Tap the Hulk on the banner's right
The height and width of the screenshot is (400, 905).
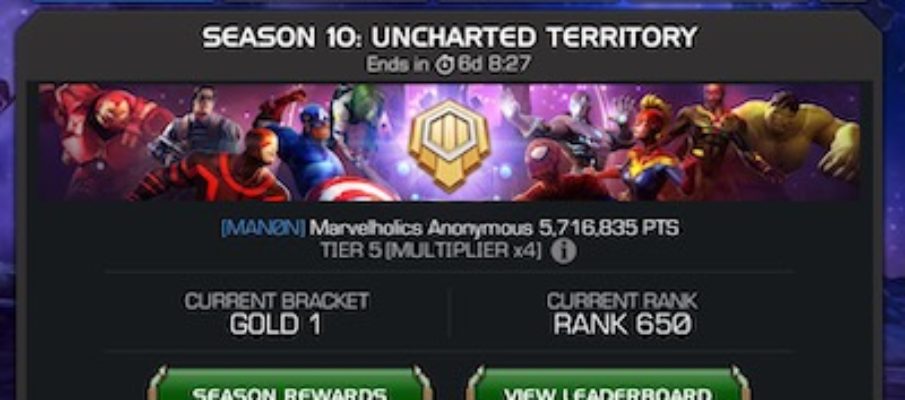coord(798,141)
